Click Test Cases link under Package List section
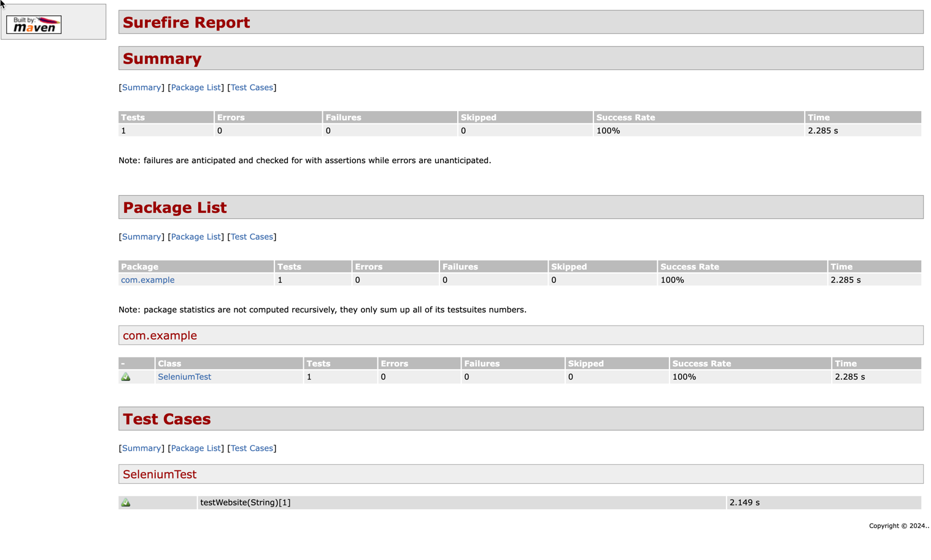This screenshot has width=931, height=560. click(252, 236)
